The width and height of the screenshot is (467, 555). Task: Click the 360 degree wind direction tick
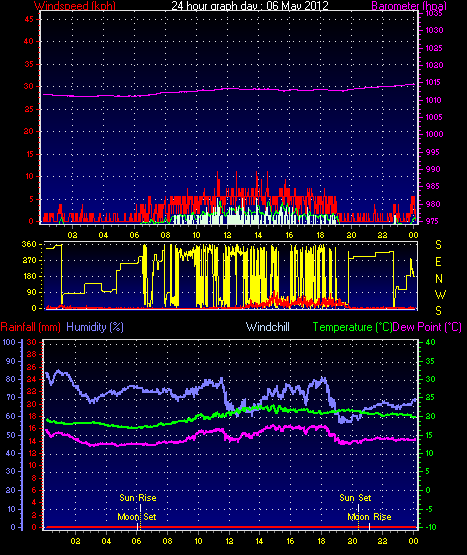tap(29, 244)
